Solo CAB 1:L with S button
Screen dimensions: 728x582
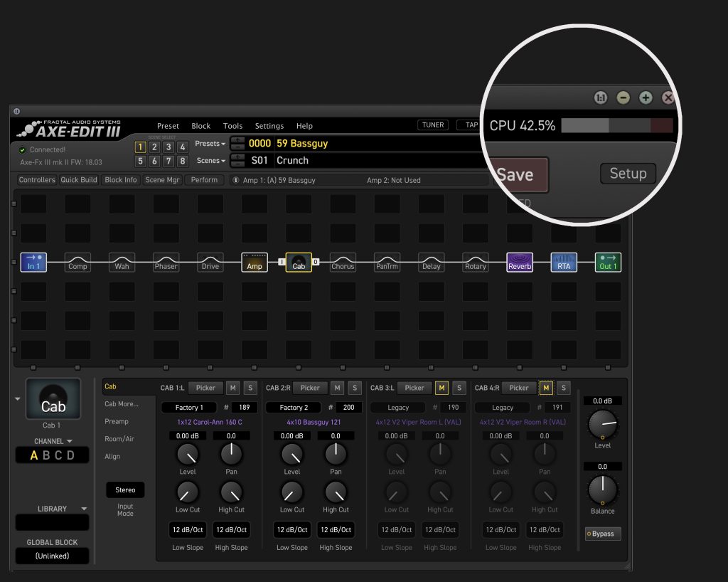(x=250, y=388)
